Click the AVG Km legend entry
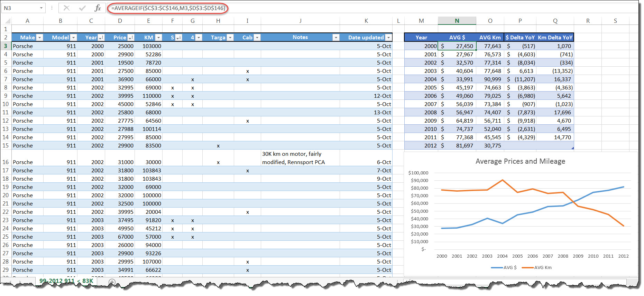 pyautogui.click(x=537, y=267)
